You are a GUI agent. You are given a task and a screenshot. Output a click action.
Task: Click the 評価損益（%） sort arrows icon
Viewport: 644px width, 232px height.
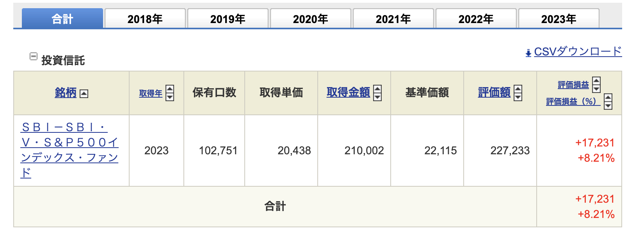tap(608, 102)
